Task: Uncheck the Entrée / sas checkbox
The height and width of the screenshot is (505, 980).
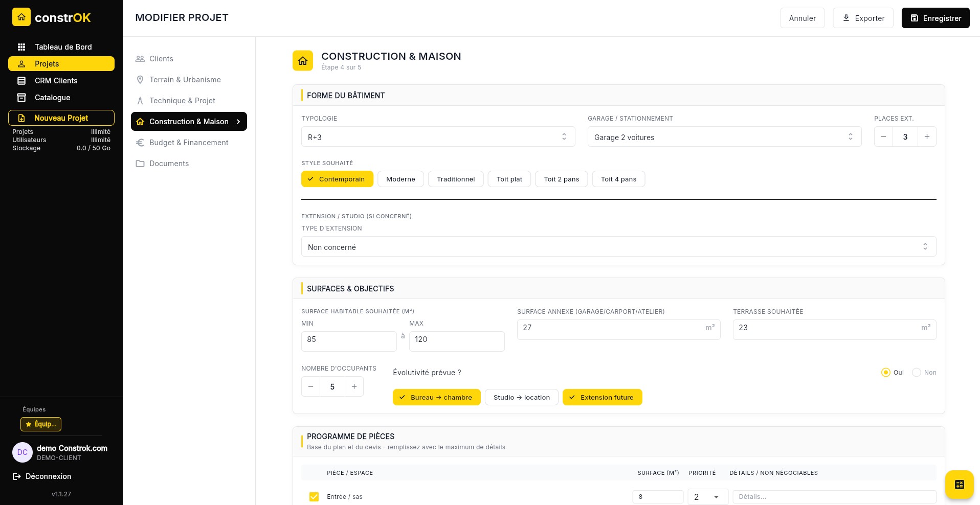Action: [314, 497]
